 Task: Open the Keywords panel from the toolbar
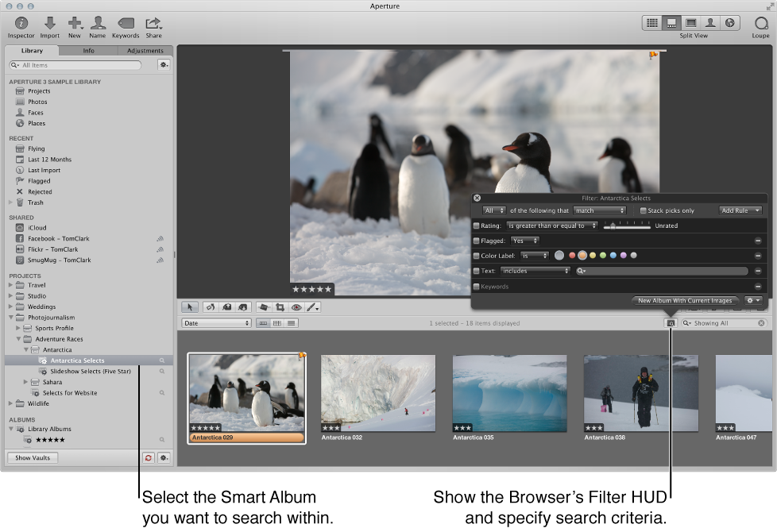tap(126, 24)
